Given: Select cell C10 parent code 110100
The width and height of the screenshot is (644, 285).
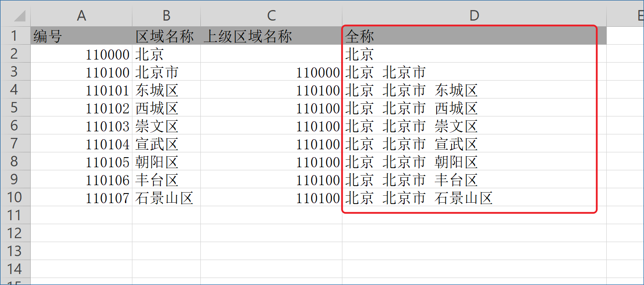Looking at the screenshot, I should (x=271, y=197).
